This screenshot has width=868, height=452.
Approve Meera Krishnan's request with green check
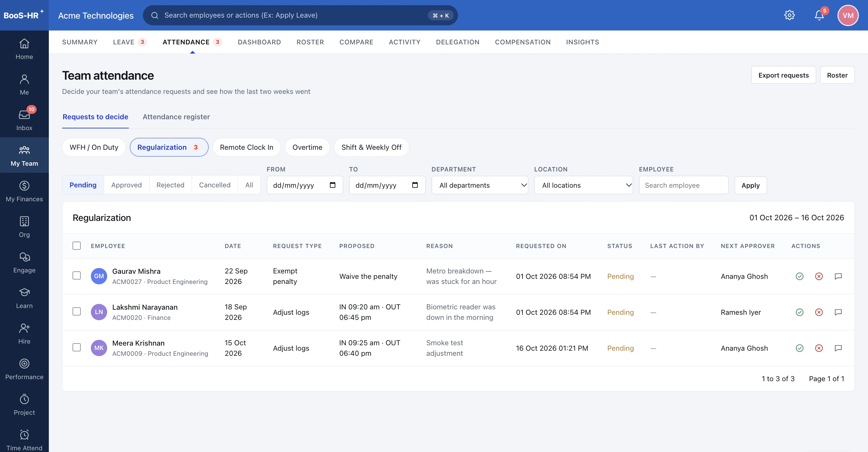pyautogui.click(x=800, y=348)
